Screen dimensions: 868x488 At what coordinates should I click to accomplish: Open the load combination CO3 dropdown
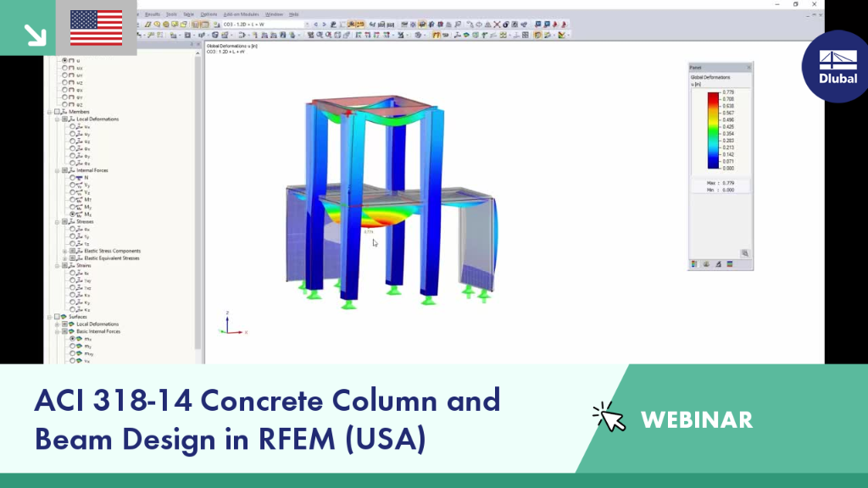(265, 25)
